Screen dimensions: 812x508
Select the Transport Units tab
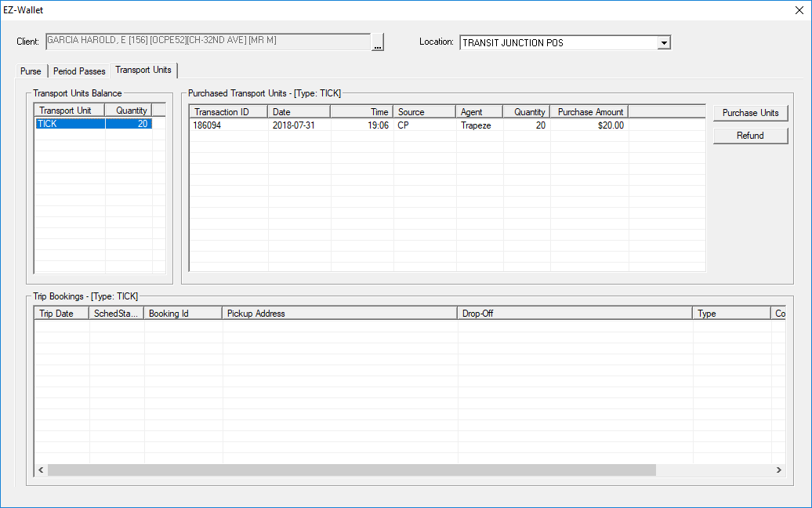point(143,70)
